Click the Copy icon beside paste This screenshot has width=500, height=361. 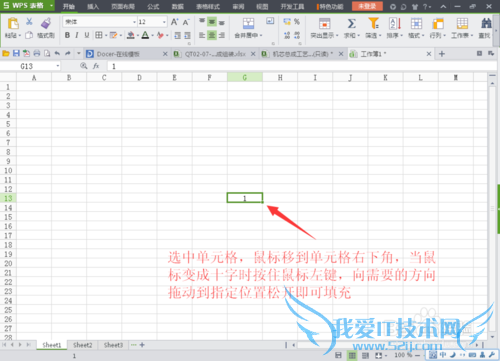pos(29,35)
